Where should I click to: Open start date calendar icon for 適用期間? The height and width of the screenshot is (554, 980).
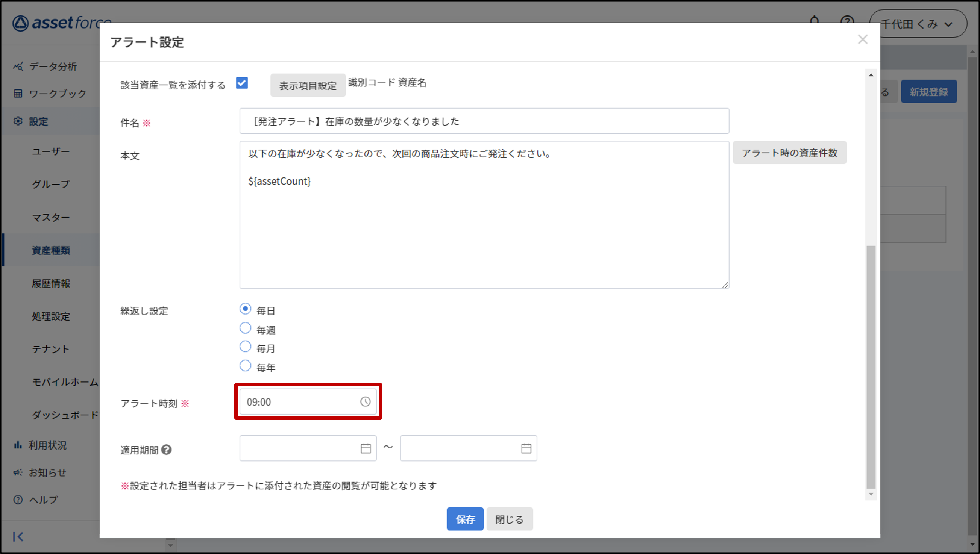click(x=366, y=448)
